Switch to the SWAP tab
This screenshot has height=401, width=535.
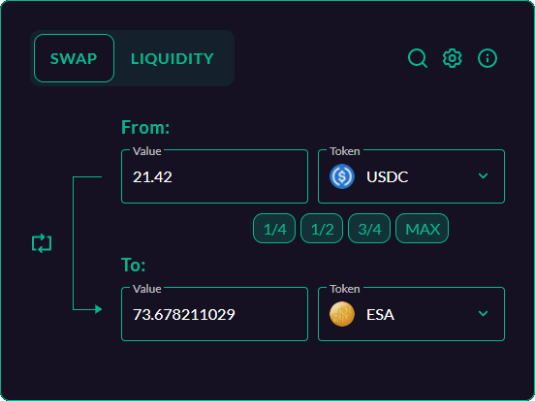(x=74, y=58)
